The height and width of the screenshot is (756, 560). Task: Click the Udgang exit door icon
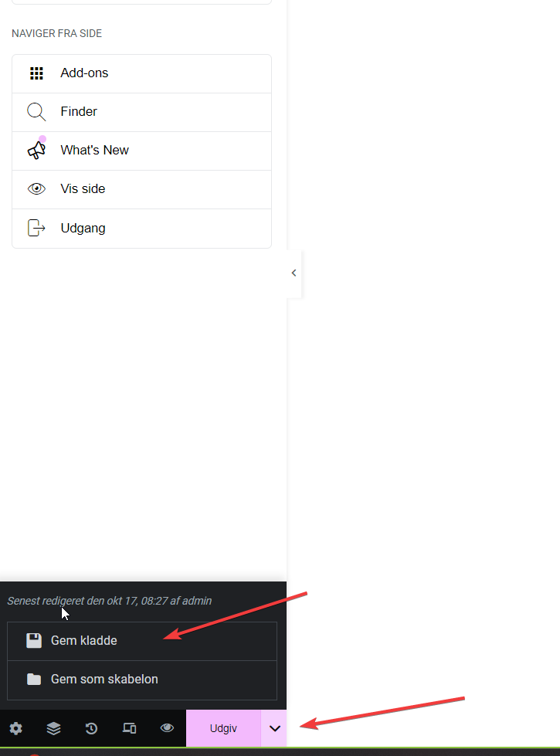coord(36,228)
